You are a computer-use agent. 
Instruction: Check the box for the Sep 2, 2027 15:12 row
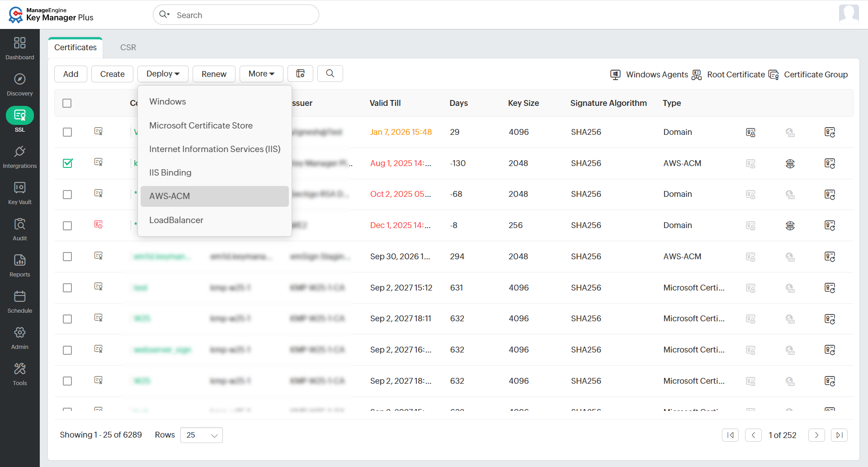pos(67,288)
